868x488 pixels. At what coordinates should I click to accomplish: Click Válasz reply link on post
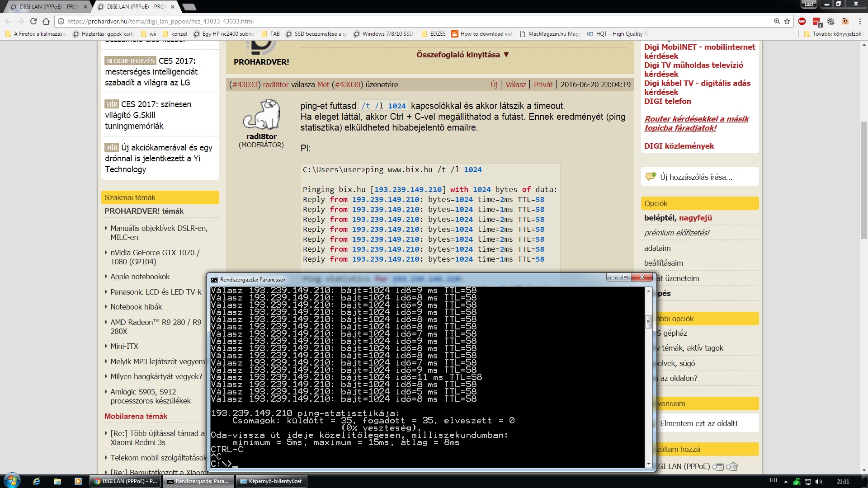click(x=515, y=84)
